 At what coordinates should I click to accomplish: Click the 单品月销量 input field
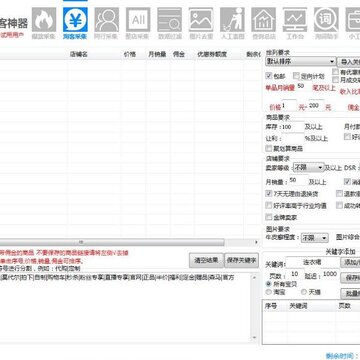click(x=304, y=86)
